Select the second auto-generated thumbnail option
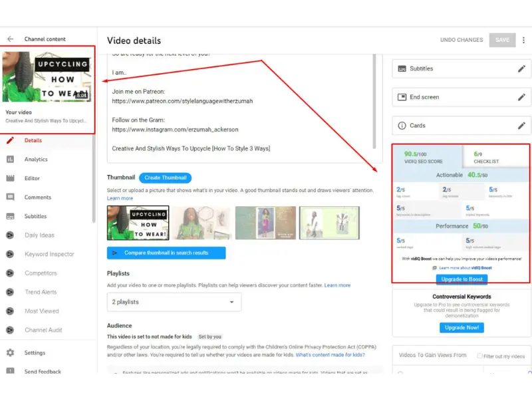 [201, 223]
